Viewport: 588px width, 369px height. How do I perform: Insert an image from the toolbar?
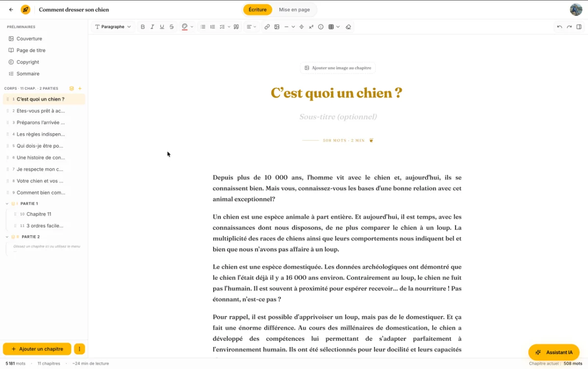coord(277,27)
